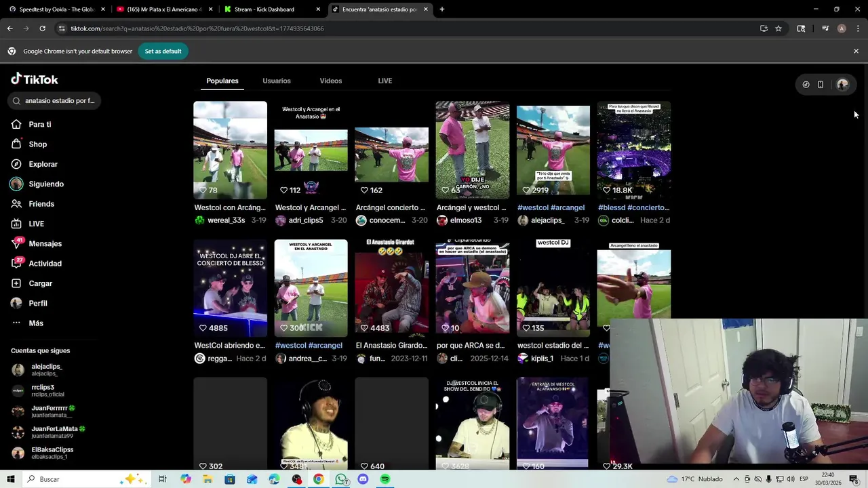Expand the Más options
The width and height of the screenshot is (868, 488).
(28, 323)
